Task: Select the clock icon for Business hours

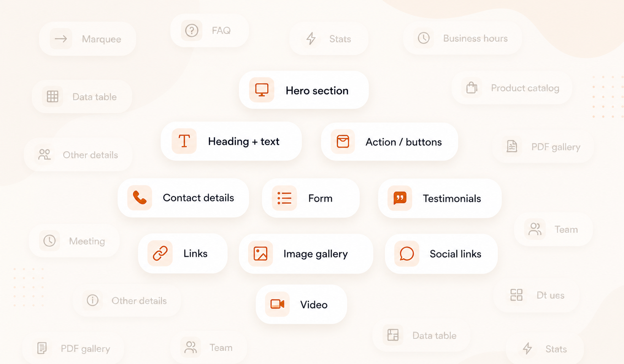Action: [x=424, y=38]
